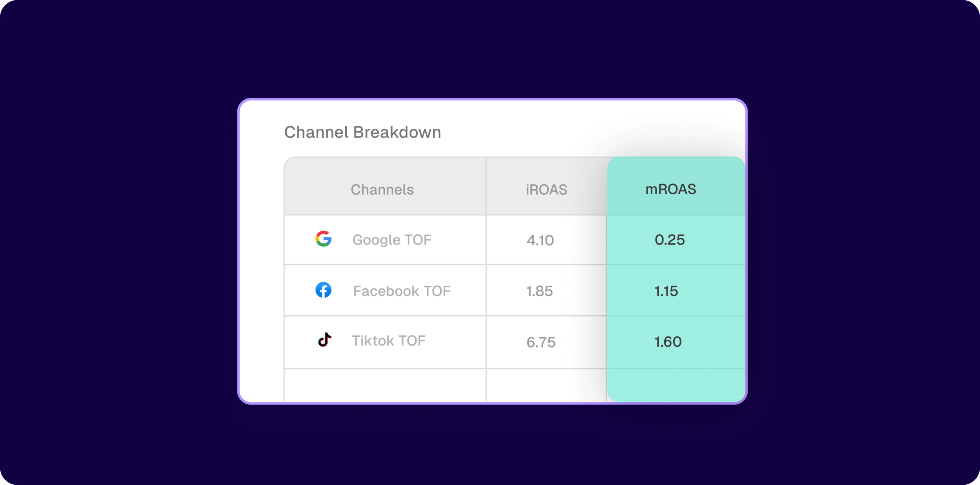Click the dark purple background outside the card

coord(115,242)
